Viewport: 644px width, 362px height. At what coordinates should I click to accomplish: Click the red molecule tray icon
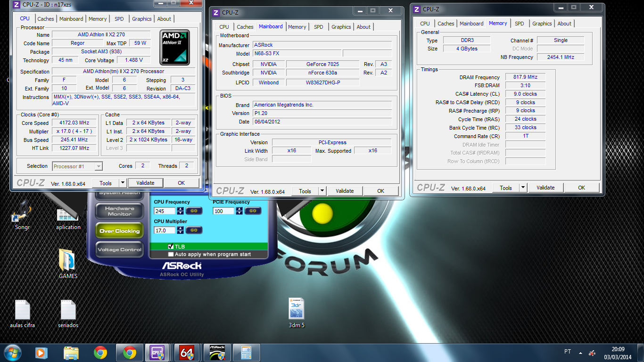(x=592, y=353)
